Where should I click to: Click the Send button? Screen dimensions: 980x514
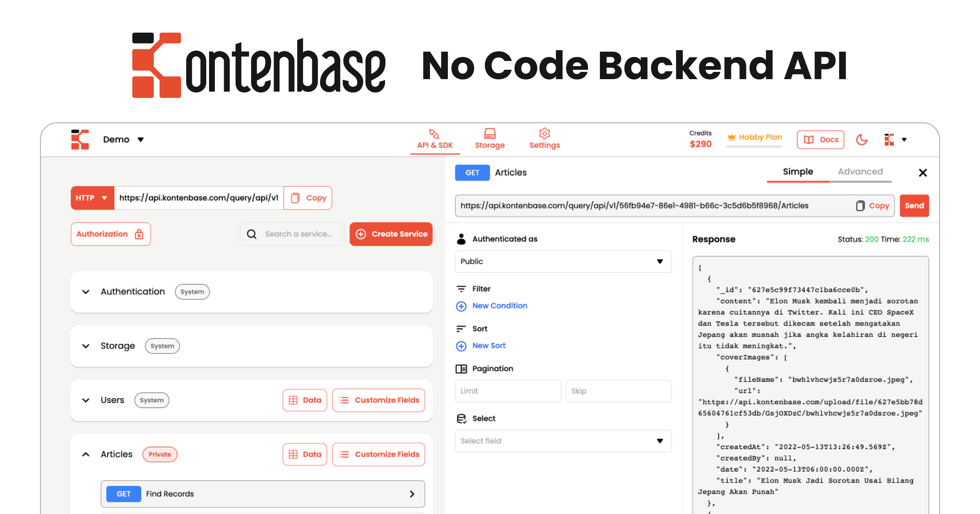coord(914,206)
